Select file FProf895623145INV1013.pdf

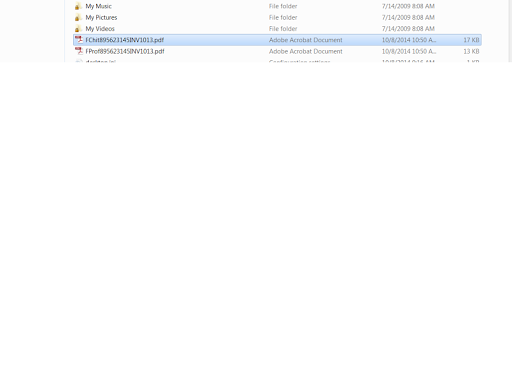pos(125,51)
